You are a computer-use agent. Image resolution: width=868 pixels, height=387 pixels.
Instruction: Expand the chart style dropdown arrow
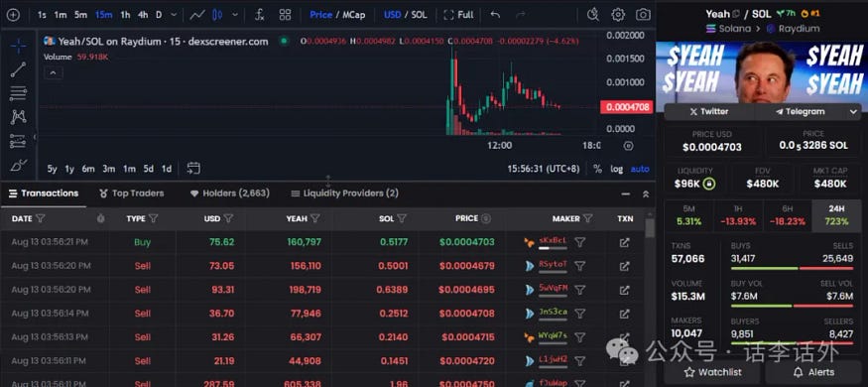235,15
